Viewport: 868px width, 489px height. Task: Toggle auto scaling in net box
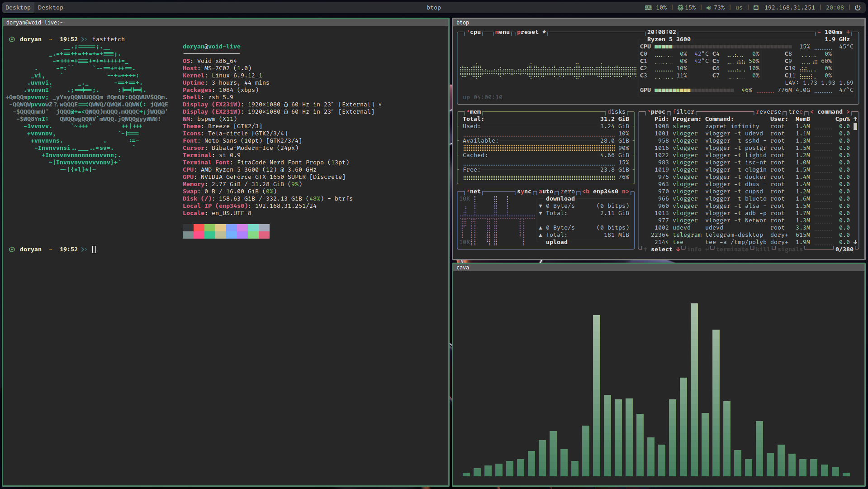(x=545, y=192)
